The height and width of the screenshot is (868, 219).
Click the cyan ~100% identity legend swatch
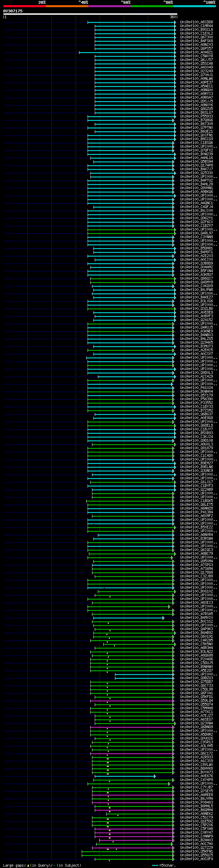194,6
